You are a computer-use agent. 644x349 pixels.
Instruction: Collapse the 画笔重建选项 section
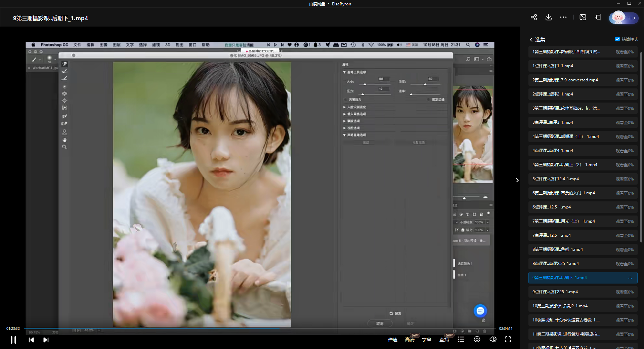344,135
